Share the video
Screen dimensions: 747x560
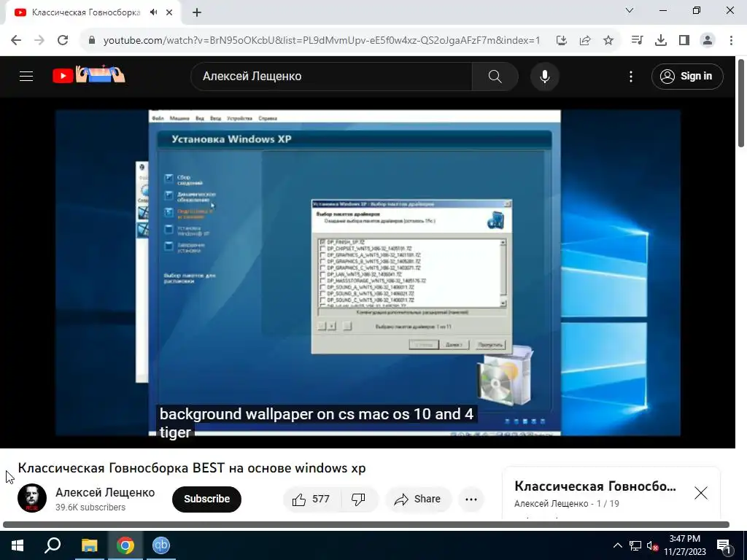point(418,499)
